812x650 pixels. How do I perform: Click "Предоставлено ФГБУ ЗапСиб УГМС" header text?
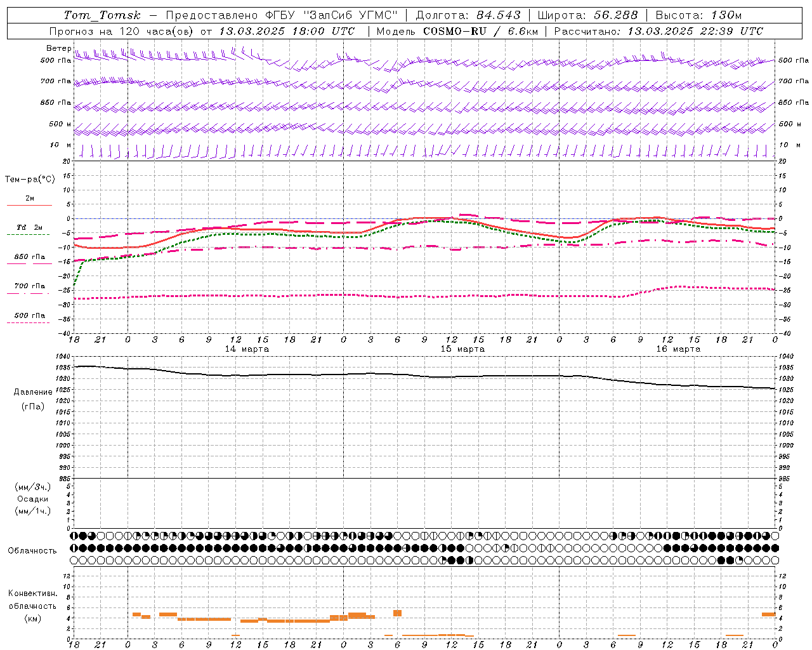(x=281, y=15)
